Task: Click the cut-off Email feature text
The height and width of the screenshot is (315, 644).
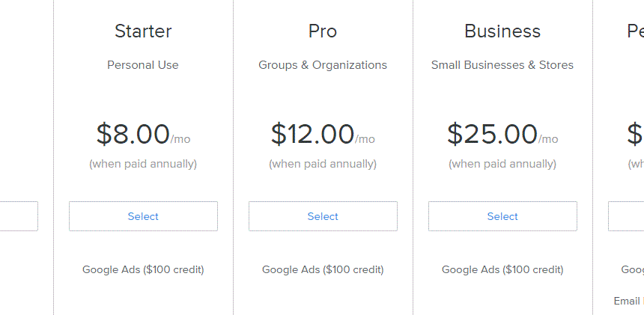Action: point(629,301)
